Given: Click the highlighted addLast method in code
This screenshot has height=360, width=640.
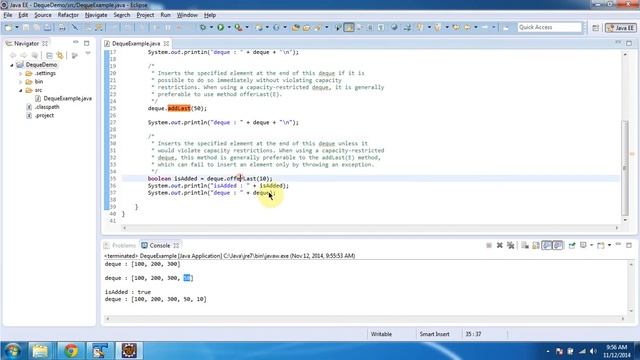Looking at the screenshot, I should pyautogui.click(x=179, y=109).
